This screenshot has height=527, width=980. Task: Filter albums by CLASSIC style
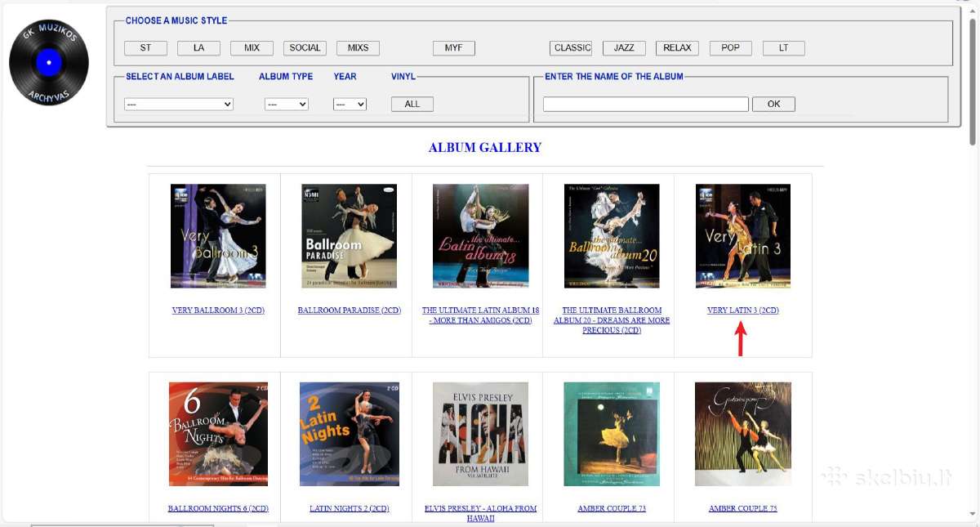tap(571, 48)
